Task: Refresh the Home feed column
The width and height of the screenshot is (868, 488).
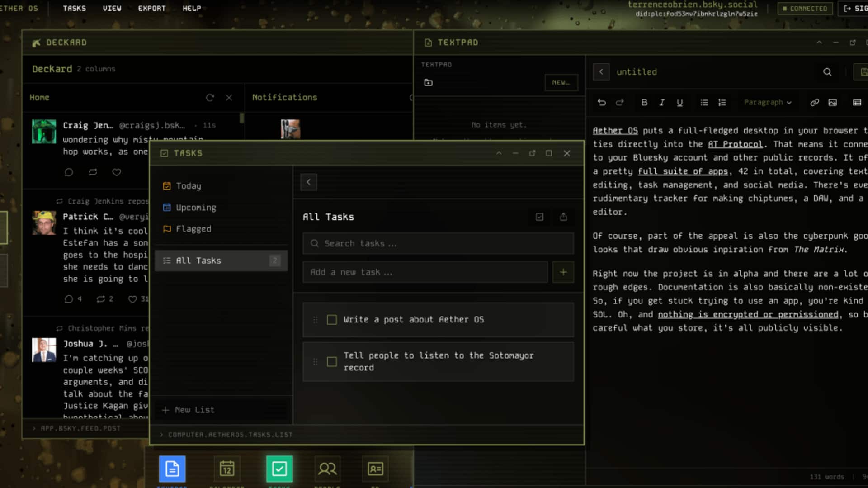Action: [210, 98]
